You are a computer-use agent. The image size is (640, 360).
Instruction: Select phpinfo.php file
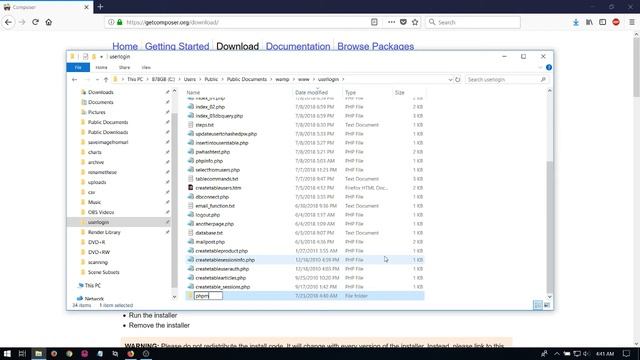[x=209, y=161]
